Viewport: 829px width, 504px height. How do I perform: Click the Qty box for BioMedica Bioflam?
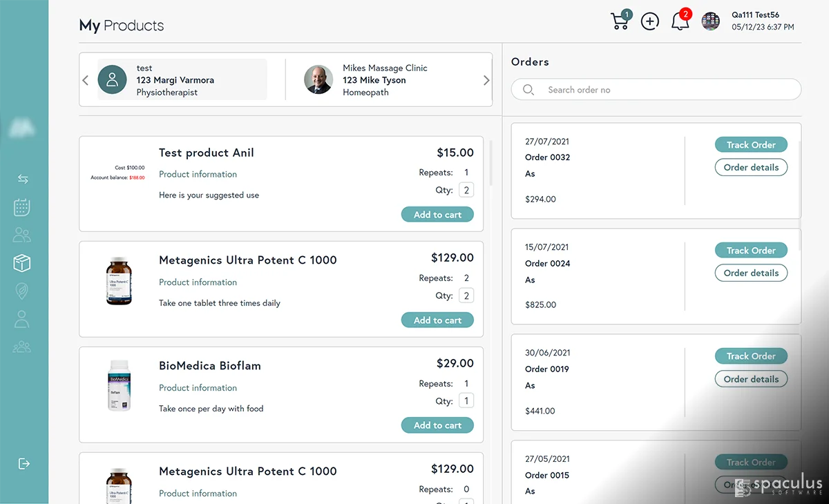466,401
